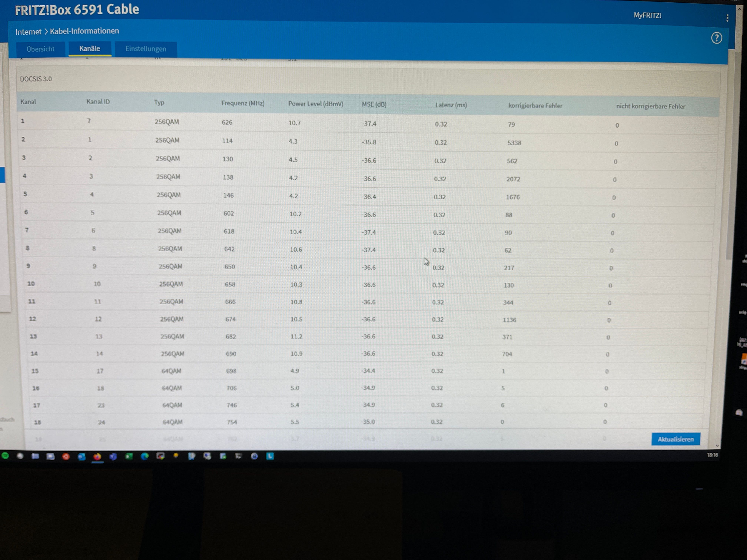The width and height of the screenshot is (747, 560).
Task: Click the korrigierbare Fehler column header
Action: (x=535, y=106)
